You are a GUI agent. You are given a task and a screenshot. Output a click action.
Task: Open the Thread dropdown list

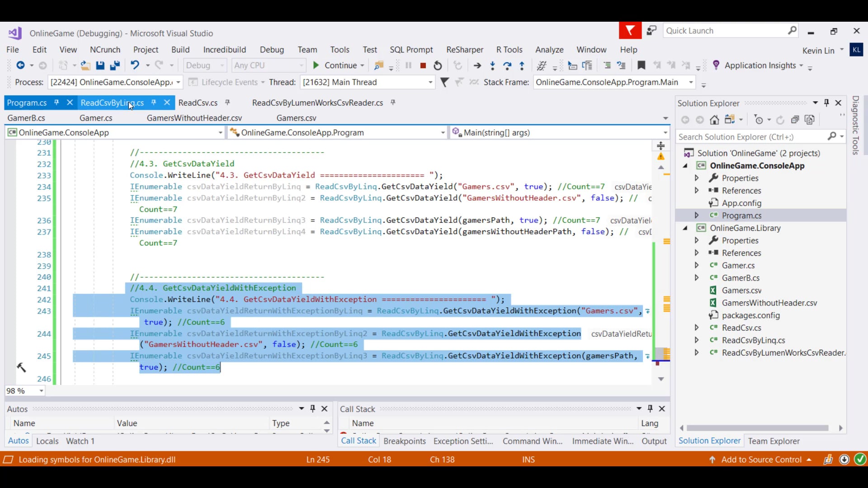(x=430, y=82)
